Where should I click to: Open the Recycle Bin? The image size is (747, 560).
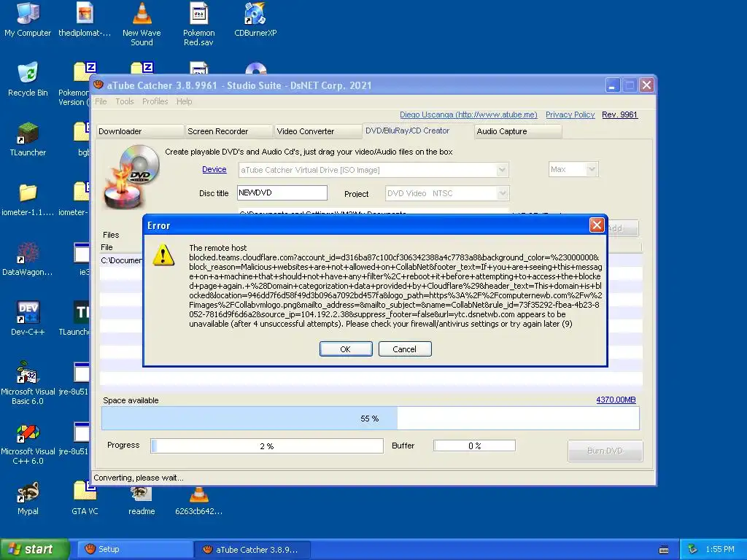pyautogui.click(x=28, y=79)
